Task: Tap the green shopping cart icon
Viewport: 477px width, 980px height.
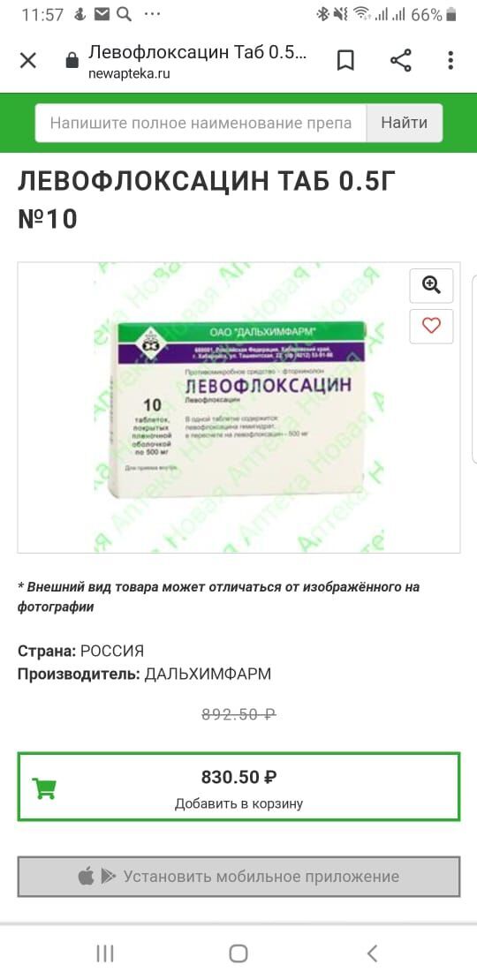Action: coord(44,788)
